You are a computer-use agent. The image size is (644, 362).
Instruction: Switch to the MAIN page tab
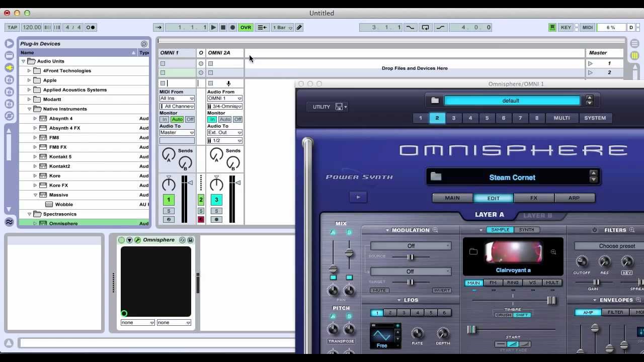pyautogui.click(x=452, y=198)
